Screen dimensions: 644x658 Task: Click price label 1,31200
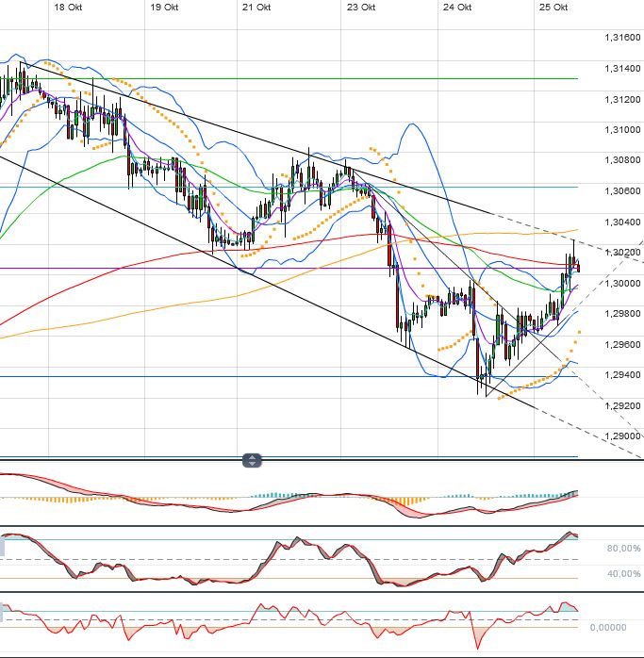[622, 100]
